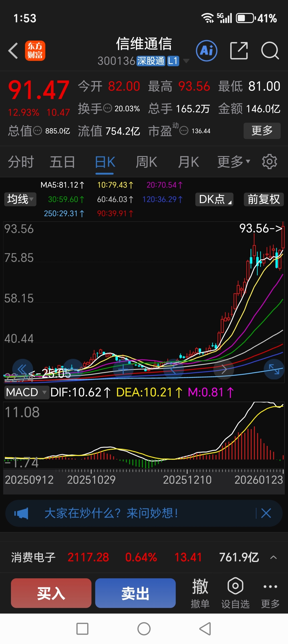Viewport: 288px width, 644px height.
Task: Tap the DIF:10.62 readout
Action: pyautogui.click(x=81, y=392)
